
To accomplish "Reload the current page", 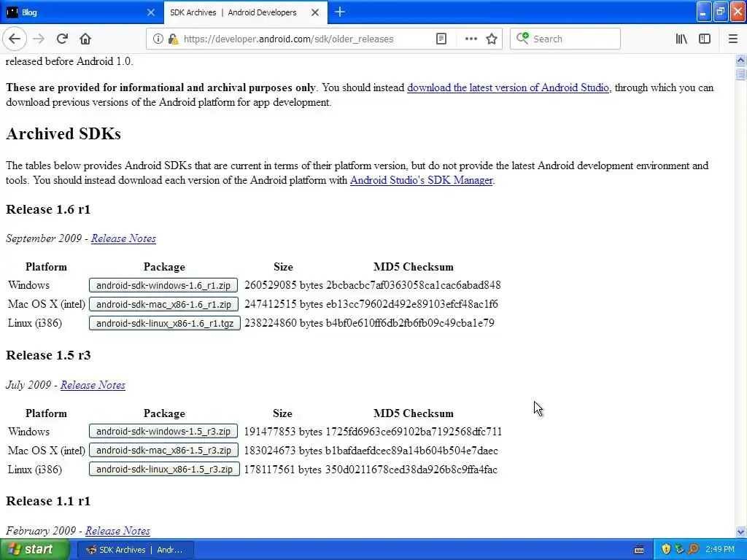I will (62, 39).
